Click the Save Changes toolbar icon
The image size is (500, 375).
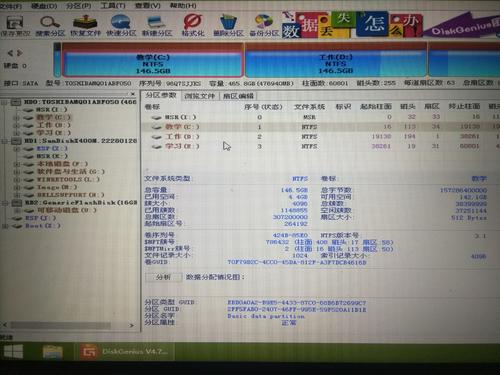[x=15, y=26]
